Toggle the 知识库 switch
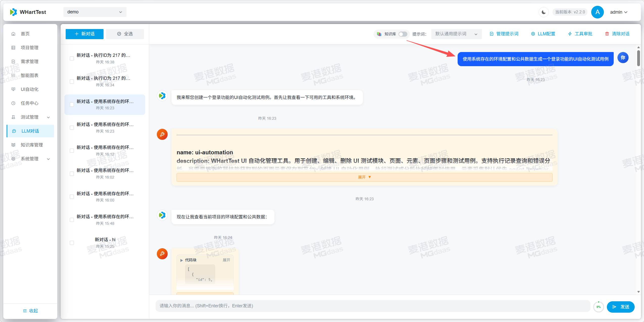Screen dimensions: 644x322 tap(403, 34)
